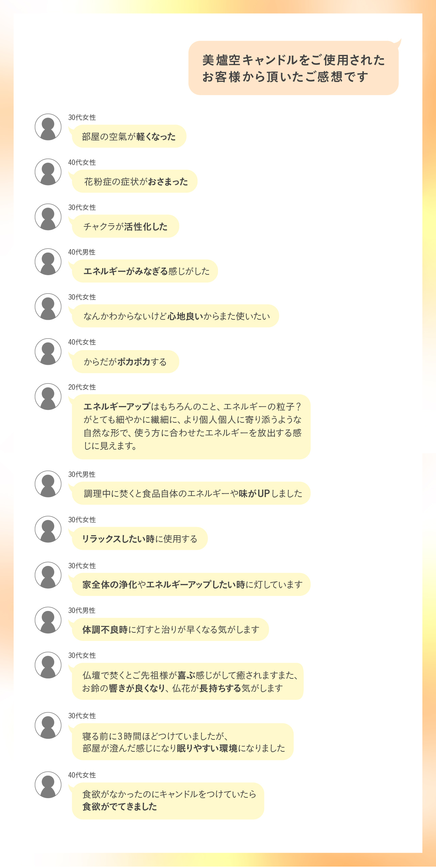Click avatar beside the 仏壇 review
436x868 pixels.
[48, 665]
